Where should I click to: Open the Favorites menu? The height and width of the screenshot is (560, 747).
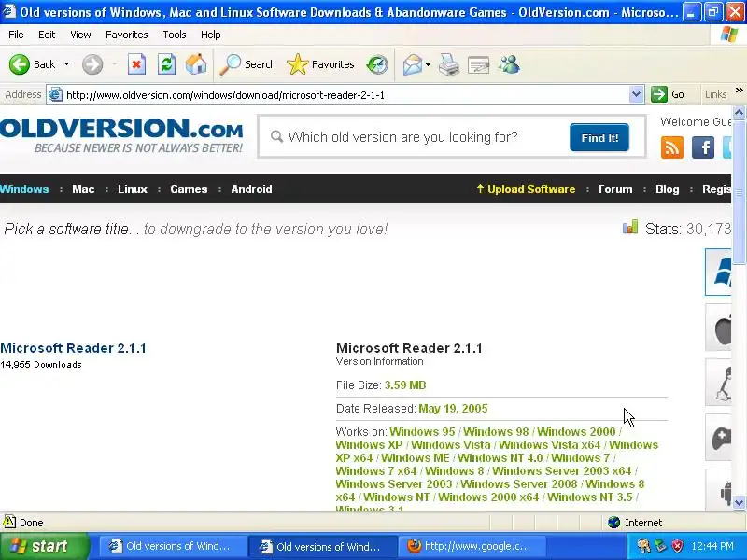pos(126,35)
